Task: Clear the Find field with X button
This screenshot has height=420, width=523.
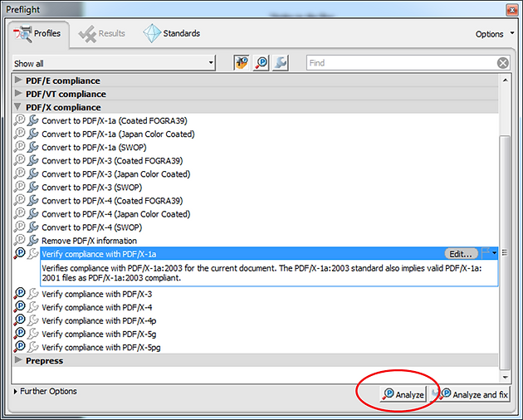Action: click(503, 63)
